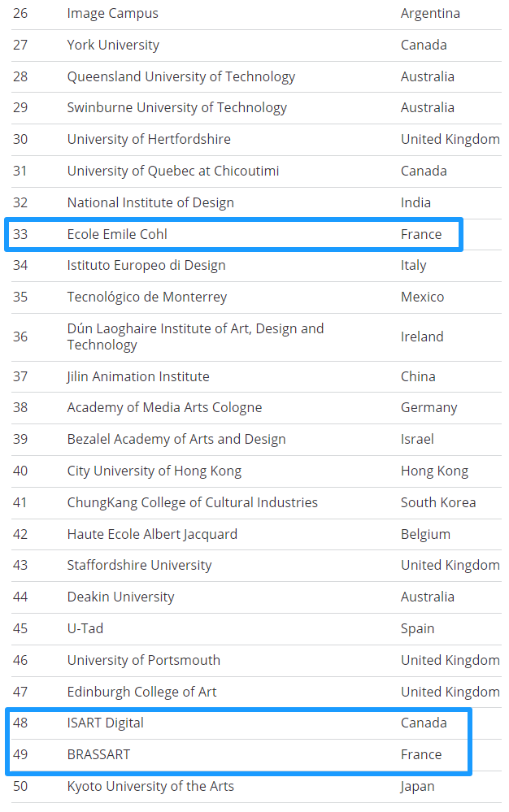
Task: Select Dún Laoghaire Institute of Art, Design and Technology
Action: point(196,337)
